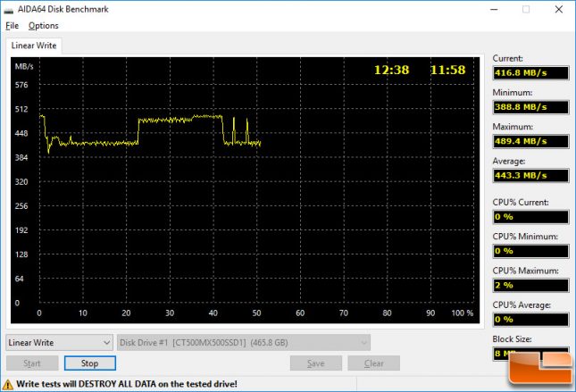The height and width of the screenshot is (392, 576).
Task: Click the 100 % x-axis label
Action: point(462,313)
